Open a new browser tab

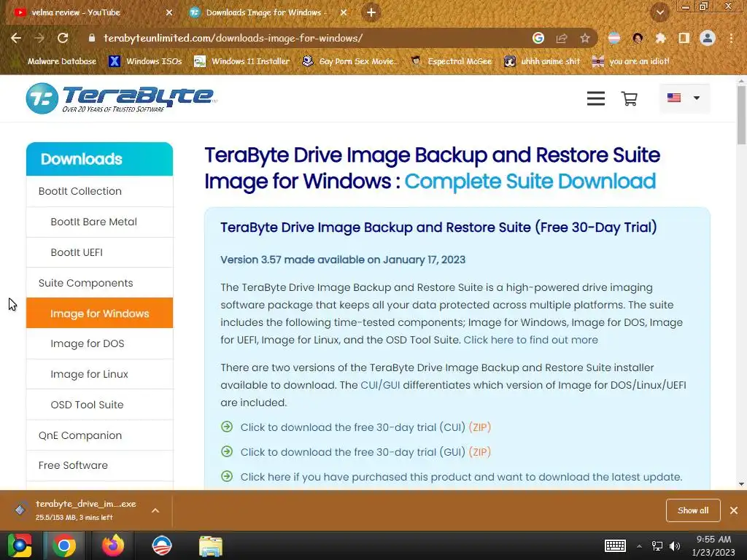point(371,12)
